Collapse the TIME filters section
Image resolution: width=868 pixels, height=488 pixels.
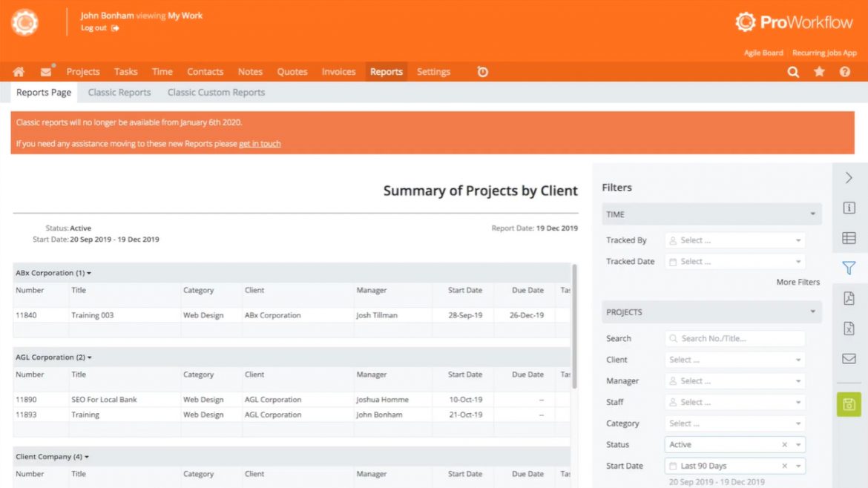tap(812, 214)
